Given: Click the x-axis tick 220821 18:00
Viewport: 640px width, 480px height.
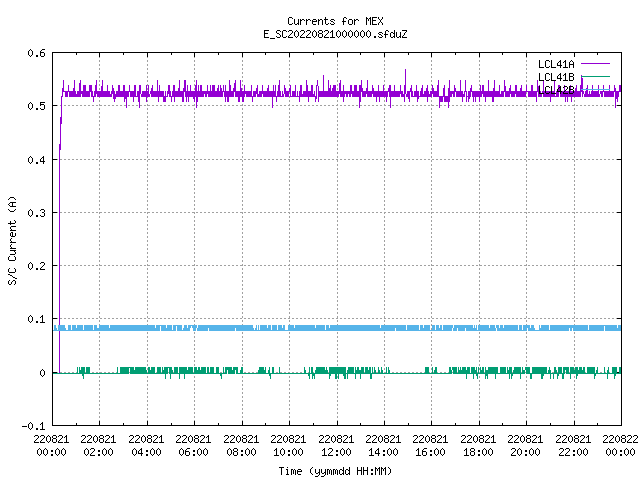Looking at the screenshot, I should [x=478, y=446].
